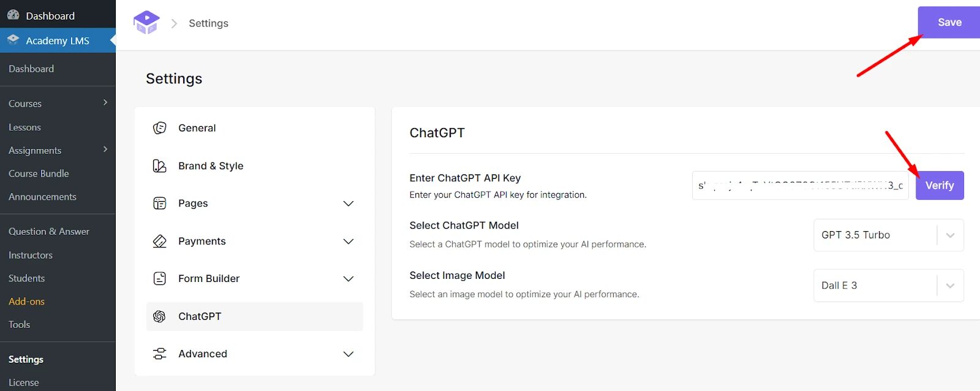980x391 pixels.
Task: Expand the Advanced settings section
Action: tap(349, 354)
